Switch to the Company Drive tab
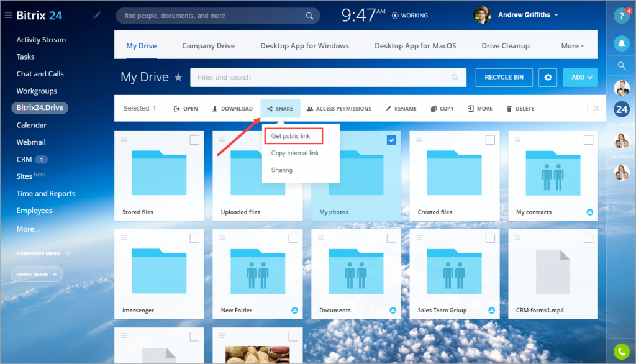The height and width of the screenshot is (364, 636). coord(208,46)
